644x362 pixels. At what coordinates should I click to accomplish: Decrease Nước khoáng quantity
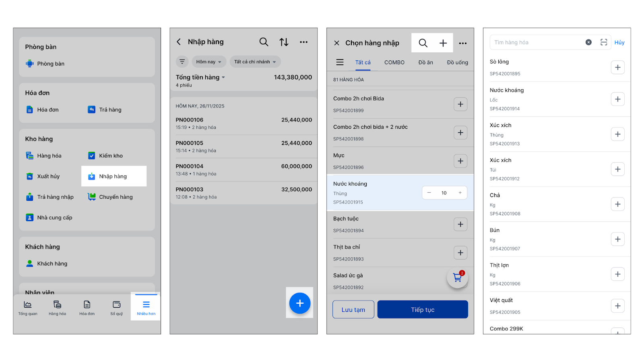[x=429, y=193]
